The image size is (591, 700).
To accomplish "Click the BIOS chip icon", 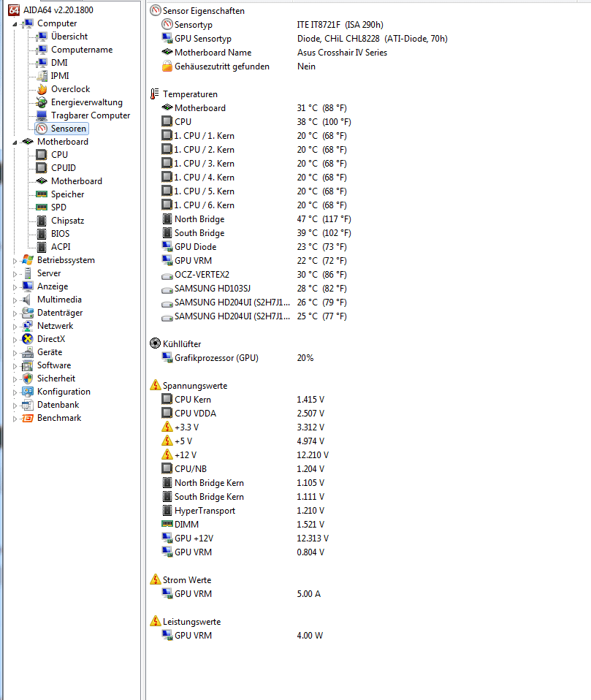I will click(42, 234).
